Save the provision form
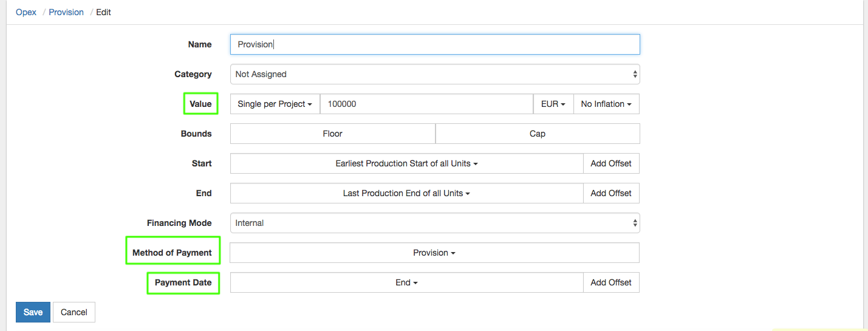 (x=33, y=312)
